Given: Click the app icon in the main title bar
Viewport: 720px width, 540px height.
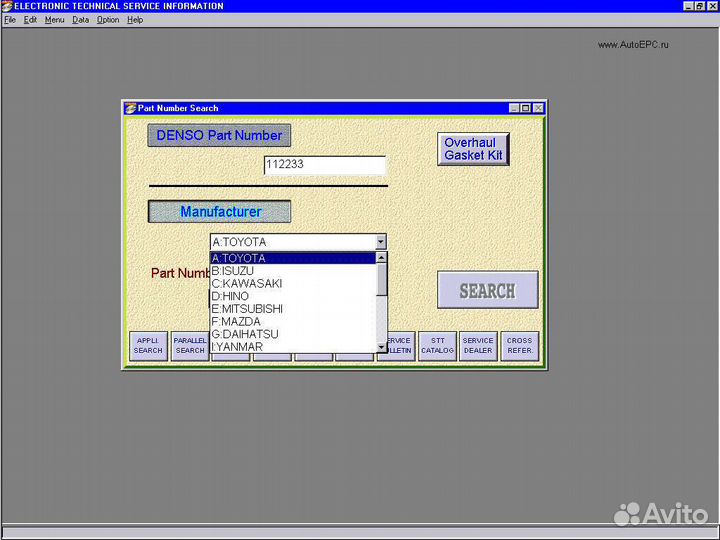Looking at the screenshot, I should [7, 6].
